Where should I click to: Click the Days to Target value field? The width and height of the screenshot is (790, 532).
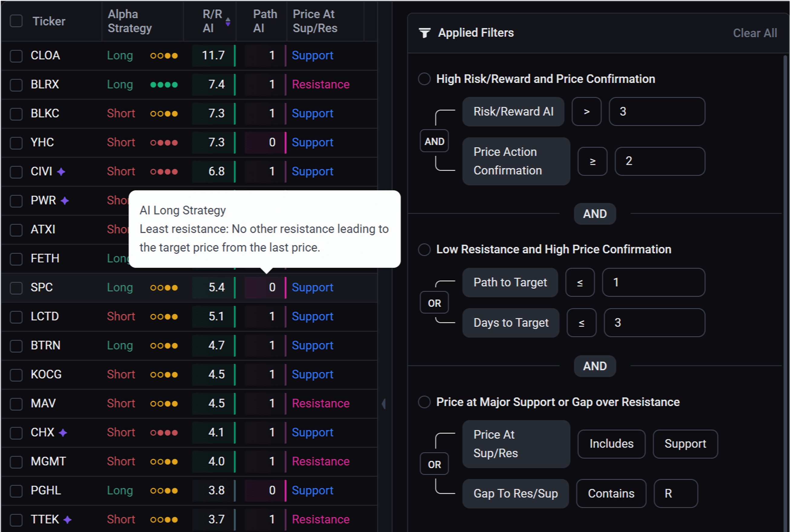coord(654,323)
